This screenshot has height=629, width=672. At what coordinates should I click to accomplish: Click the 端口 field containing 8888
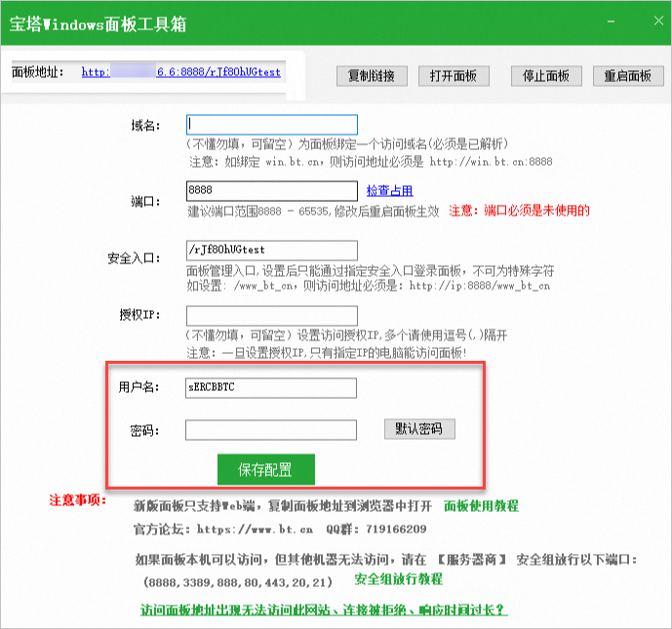(271, 191)
